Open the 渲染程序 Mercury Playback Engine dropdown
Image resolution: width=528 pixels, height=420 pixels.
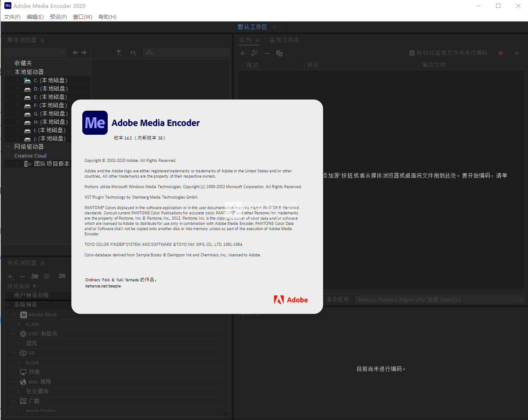pos(440,300)
